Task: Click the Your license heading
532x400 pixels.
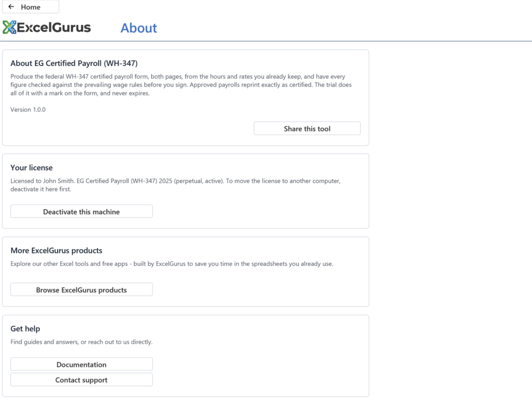Action: (x=32, y=167)
